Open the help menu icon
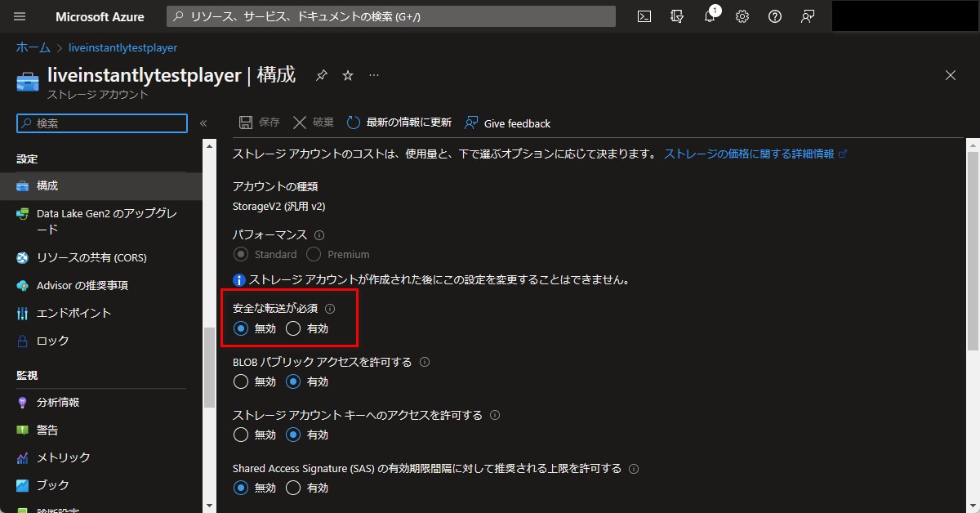The image size is (980, 513). point(774,16)
